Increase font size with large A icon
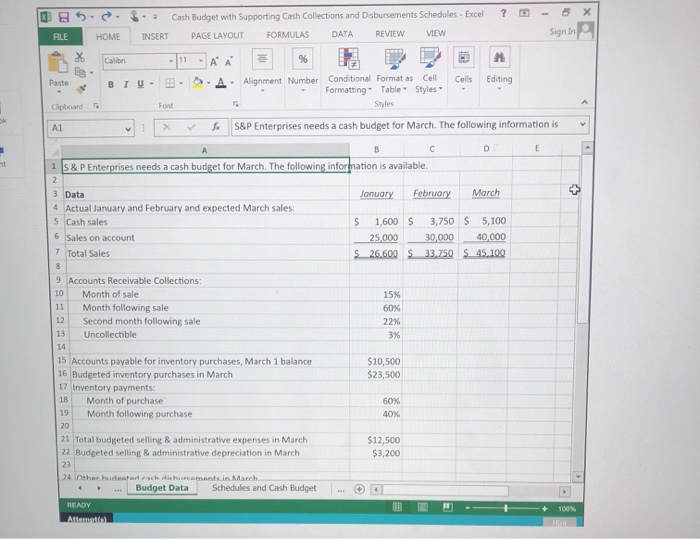This screenshot has width=700, height=539. pos(214,62)
